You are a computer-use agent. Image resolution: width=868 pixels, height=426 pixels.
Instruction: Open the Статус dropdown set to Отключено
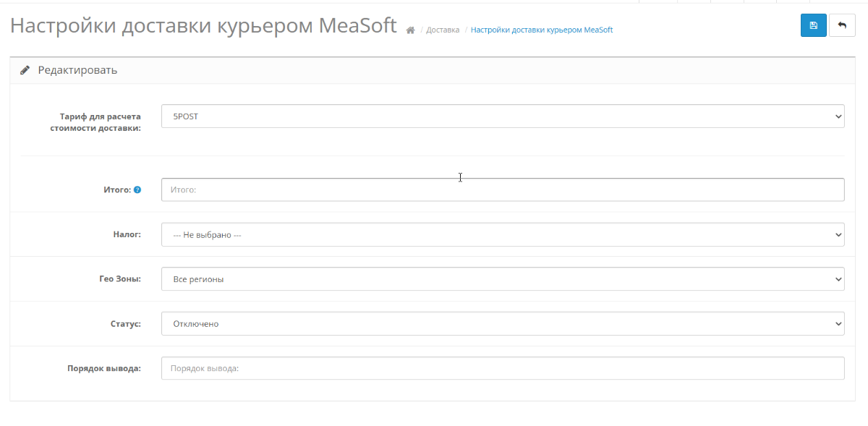(x=503, y=323)
